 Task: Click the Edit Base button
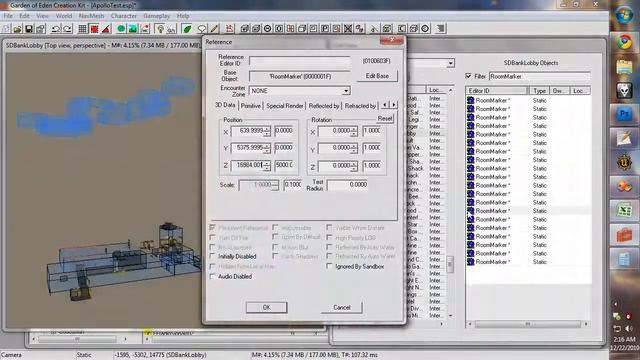(x=377, y=76)
